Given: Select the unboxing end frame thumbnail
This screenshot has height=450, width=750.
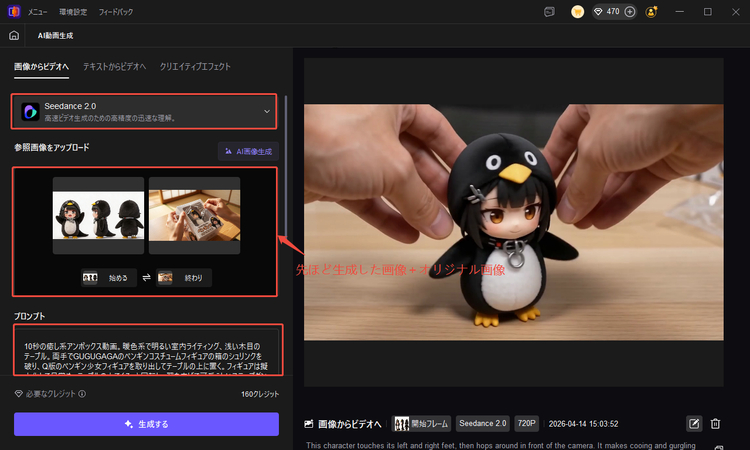Looking at the screenshot, I should click(x=194, y=215).
